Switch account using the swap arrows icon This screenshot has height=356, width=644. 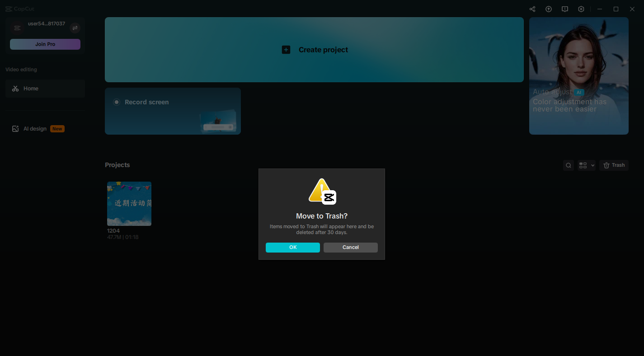(x=75, y=28)
